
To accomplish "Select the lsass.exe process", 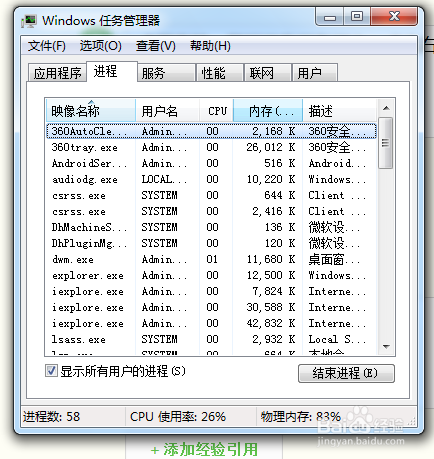I will pyautogui.click(x=211, y=339).
